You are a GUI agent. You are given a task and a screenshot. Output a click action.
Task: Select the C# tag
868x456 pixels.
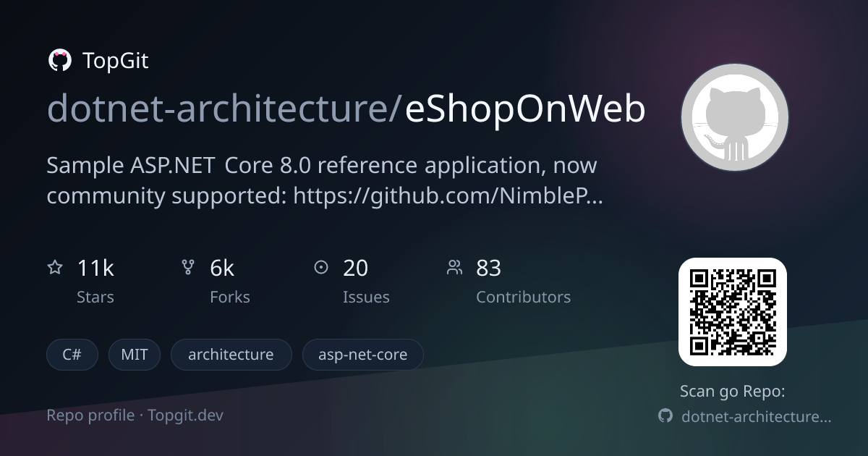point(72,355)
